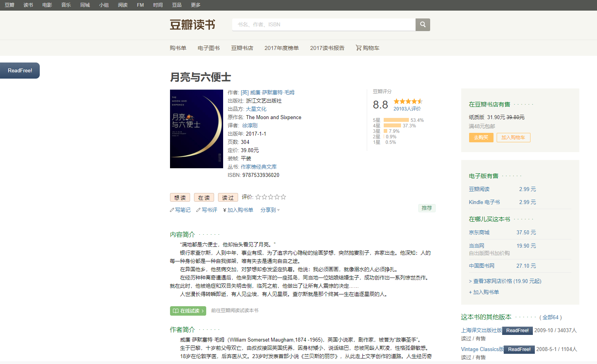Click the floating ReadFree! button
Screen dimensions: 597x364
(20, 70)
